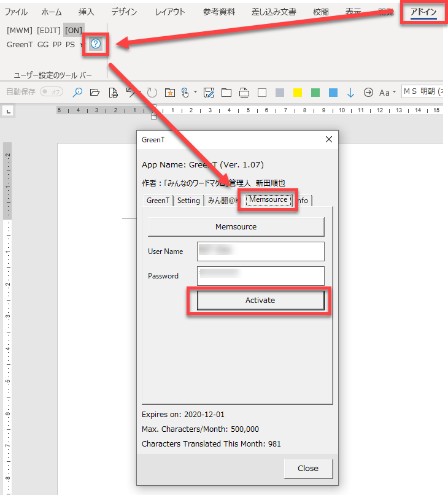Screen dimensions: 448x495
Task: Click the magnifier search icon in quick access toolbar
Action: tap(77, 93)
